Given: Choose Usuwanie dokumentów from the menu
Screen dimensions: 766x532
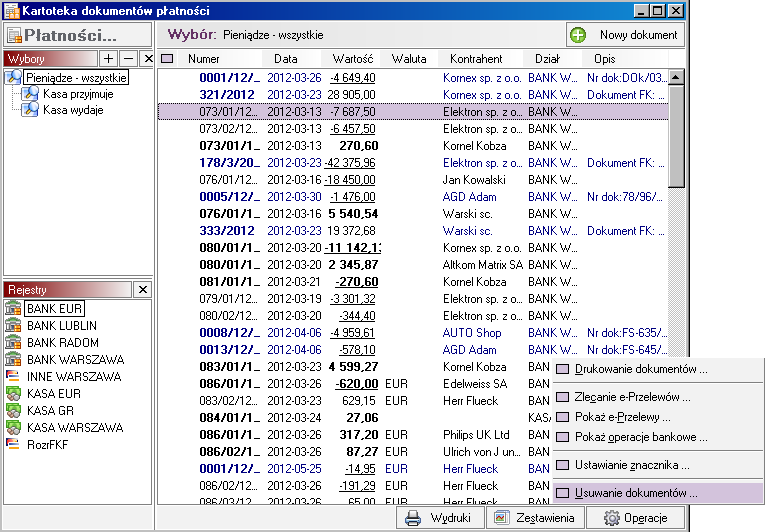Looking at the screenshot, I should [x=658, y=493].
